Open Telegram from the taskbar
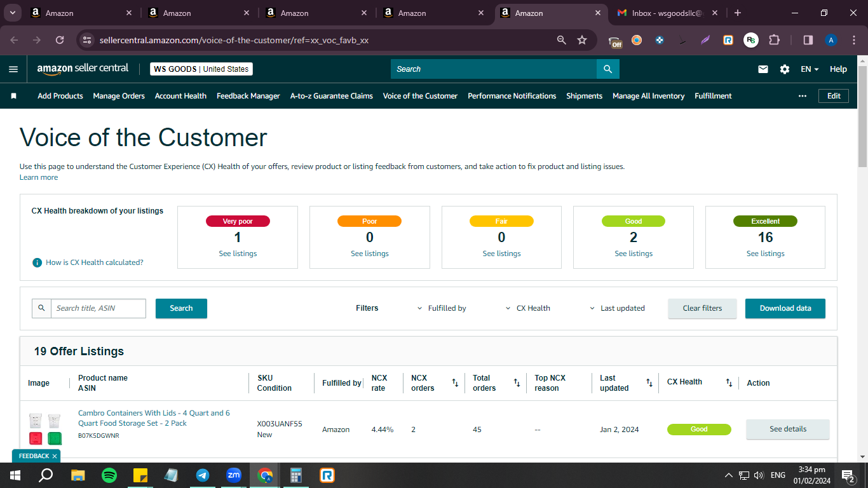 [x=203, y=475]
